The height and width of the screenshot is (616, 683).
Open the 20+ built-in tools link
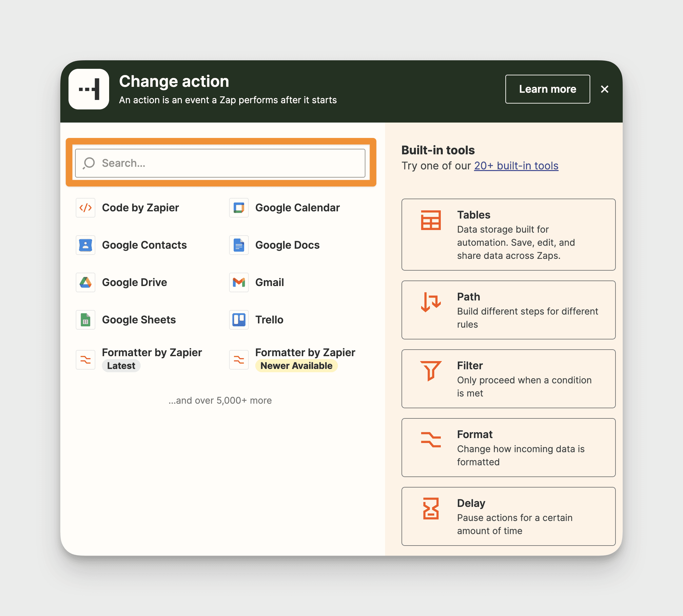[x=516, y=166]
